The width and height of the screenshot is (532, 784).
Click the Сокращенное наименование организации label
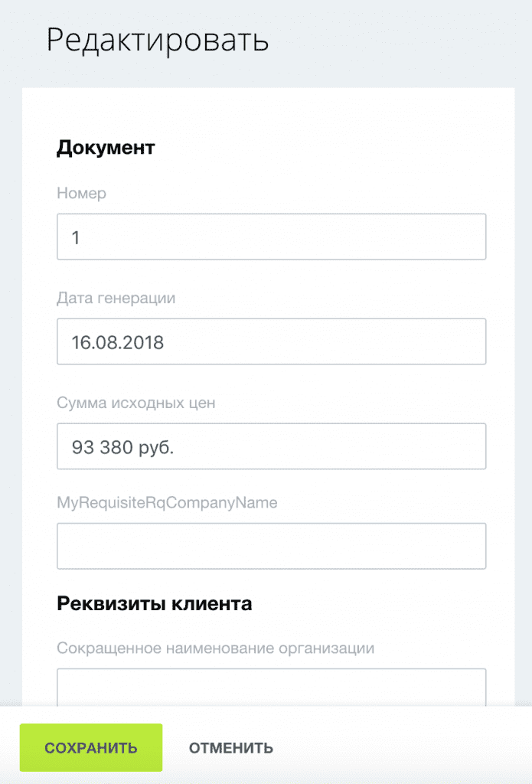tap(215, 648)
